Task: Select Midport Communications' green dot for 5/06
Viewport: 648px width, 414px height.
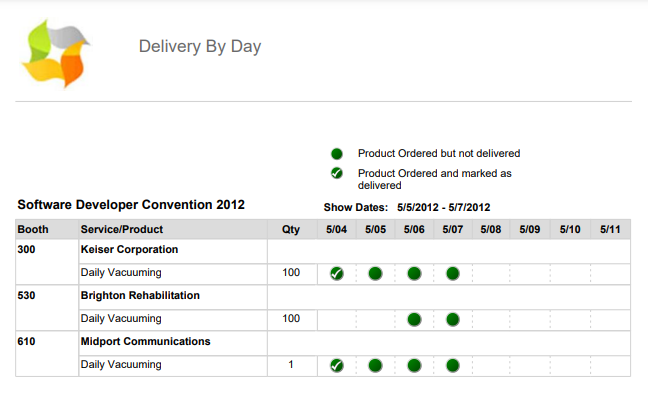Action: point(414,365)
